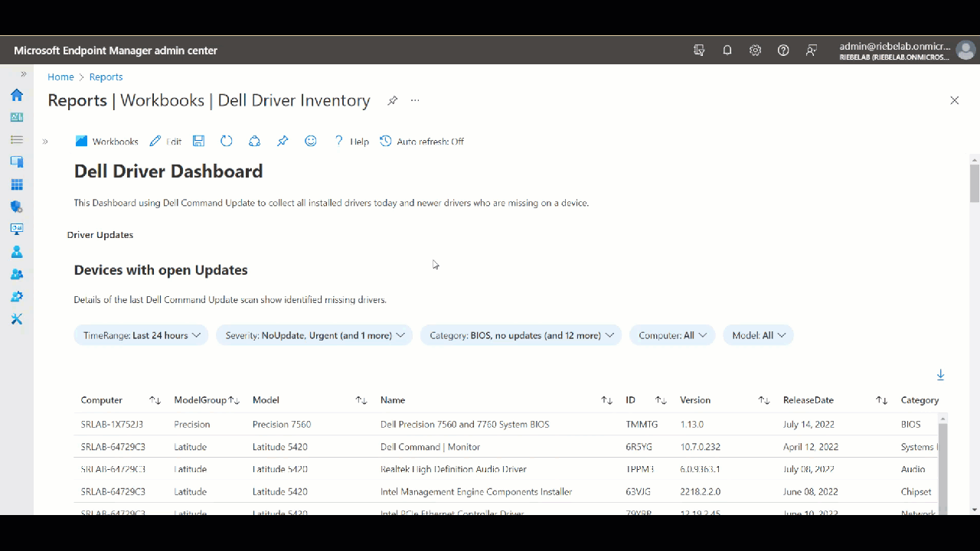Select computer cell SRLAB-1X752J3
Screen dimensions: 980x551
pyautogui.click(x=112, y=424)
